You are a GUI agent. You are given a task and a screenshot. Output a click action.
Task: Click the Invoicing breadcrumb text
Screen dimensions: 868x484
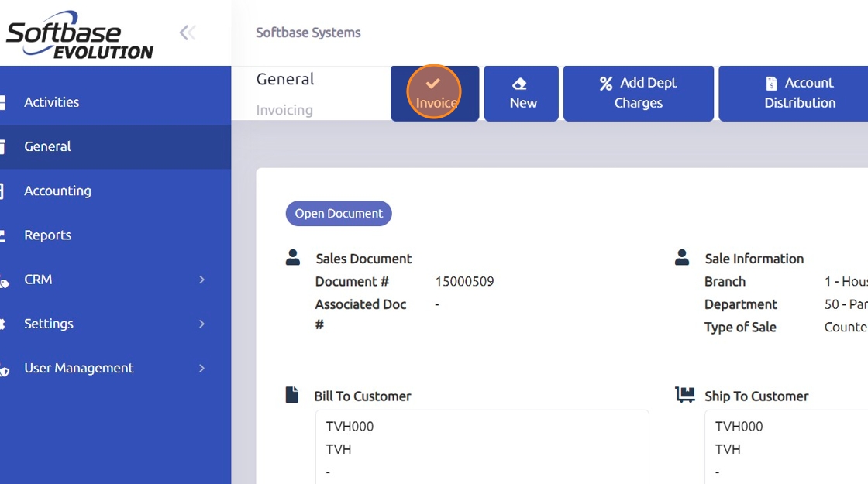click(x=284, y=110)
